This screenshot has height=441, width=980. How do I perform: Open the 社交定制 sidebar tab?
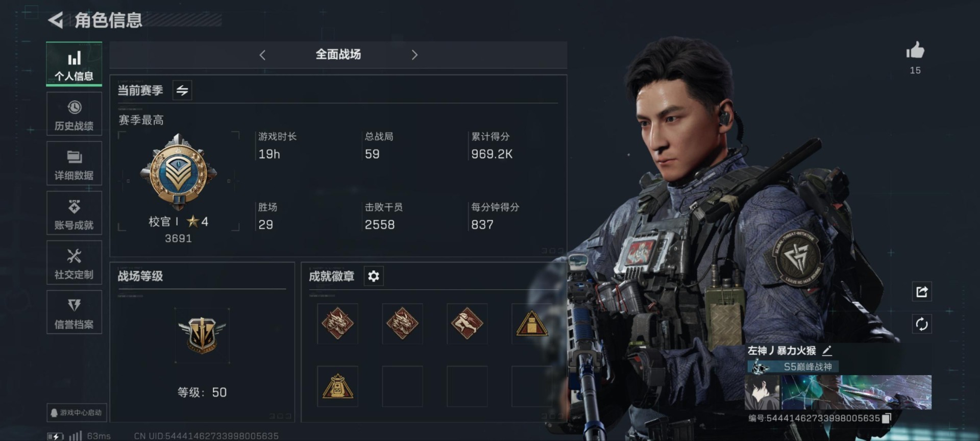point(74,263)
